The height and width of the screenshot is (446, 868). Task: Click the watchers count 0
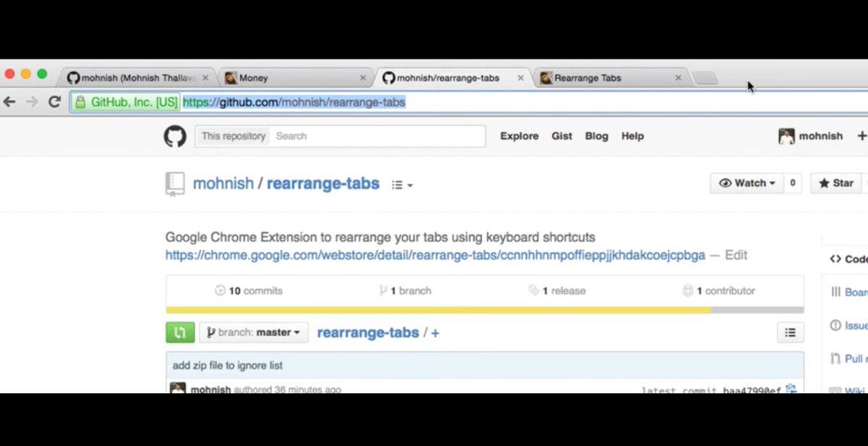pos(793,183)
